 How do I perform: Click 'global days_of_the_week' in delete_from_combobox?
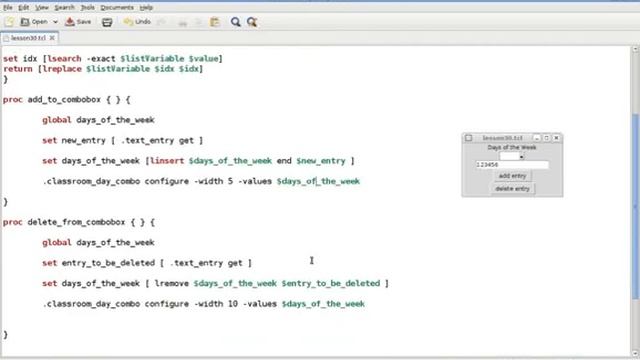click(98, 242)
